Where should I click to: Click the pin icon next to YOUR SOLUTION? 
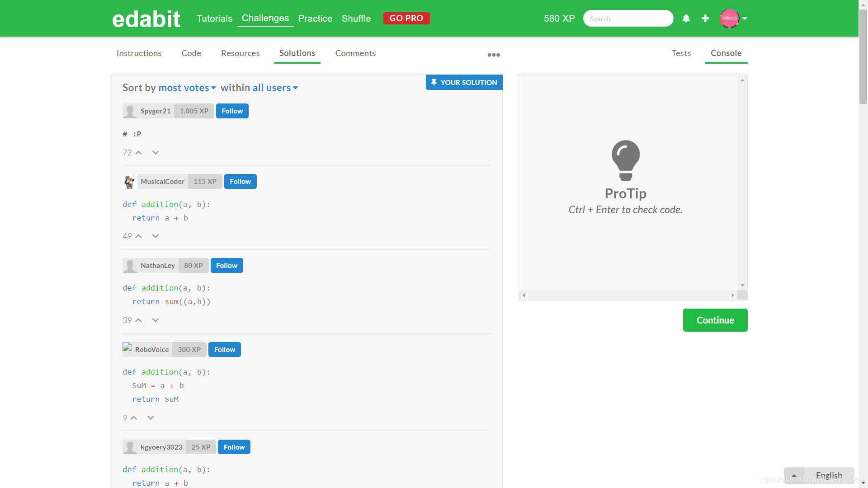pos(434,82)
